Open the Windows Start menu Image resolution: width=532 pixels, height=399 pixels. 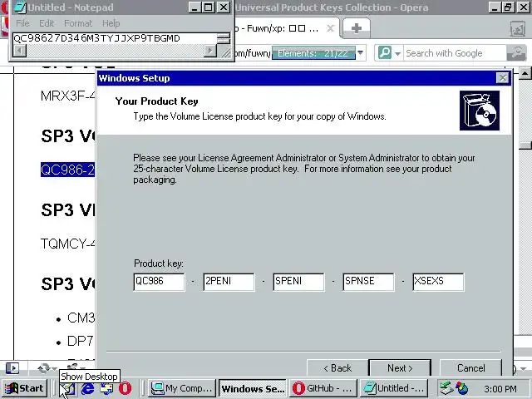[24, 388]
